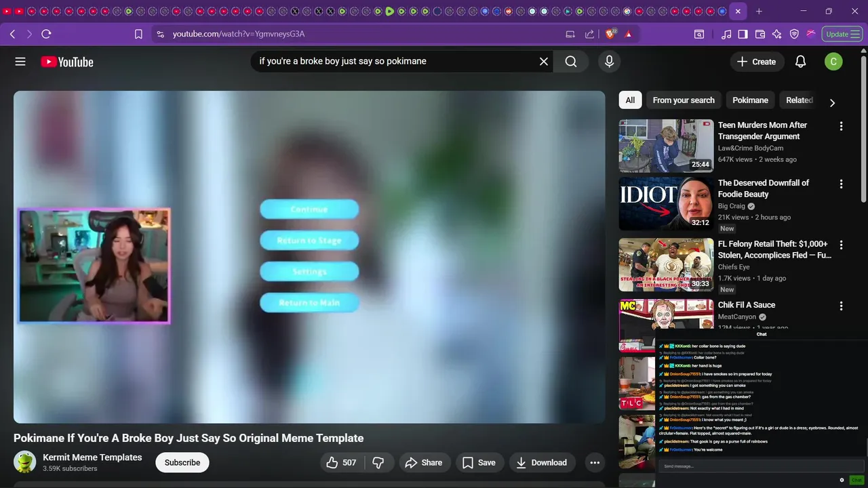Select the Pokimane filter chip

(750, 100)
